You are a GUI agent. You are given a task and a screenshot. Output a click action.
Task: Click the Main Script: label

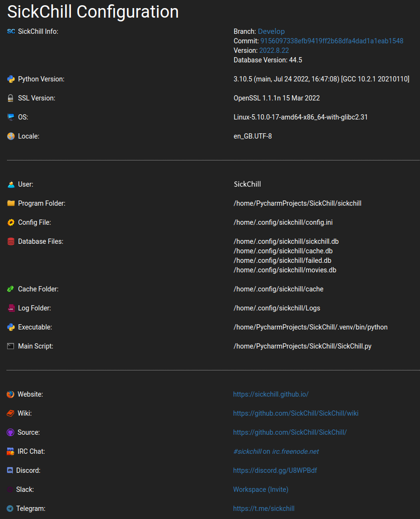coord(35,346)
